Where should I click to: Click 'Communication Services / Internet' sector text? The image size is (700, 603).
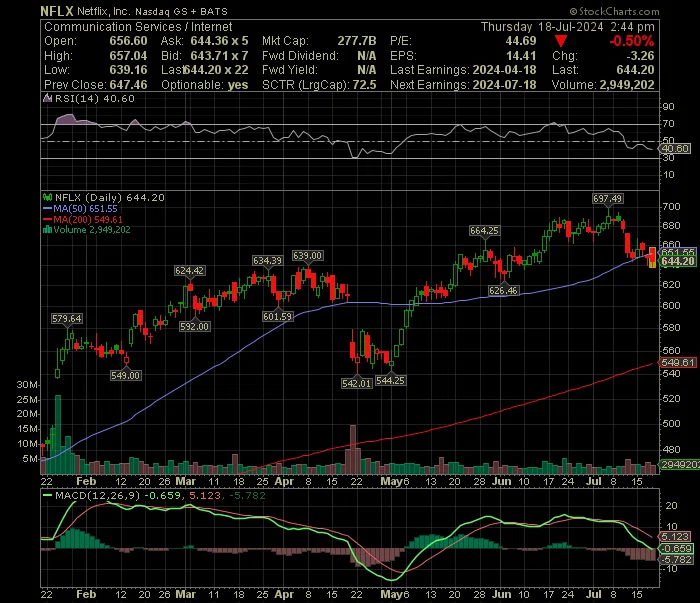(138, 27)
